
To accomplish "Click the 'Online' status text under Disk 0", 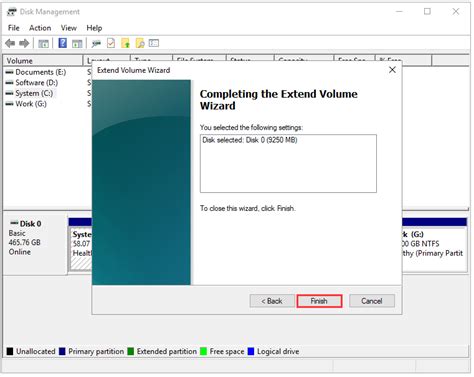I will pyautogui.click(x=20, y=252).
